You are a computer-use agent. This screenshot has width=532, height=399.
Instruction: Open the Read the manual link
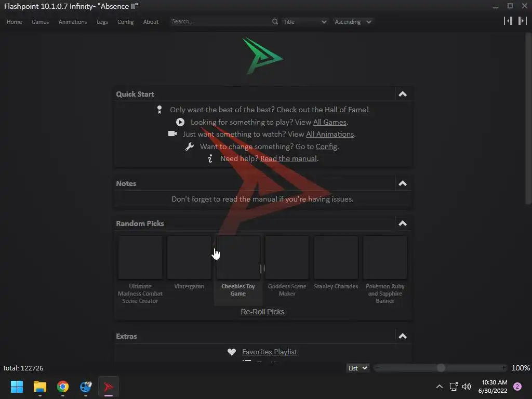tap(288, 158)
